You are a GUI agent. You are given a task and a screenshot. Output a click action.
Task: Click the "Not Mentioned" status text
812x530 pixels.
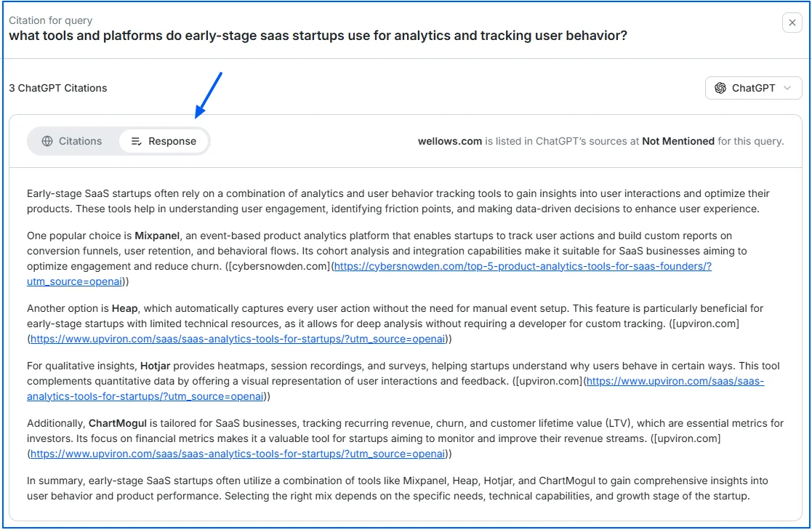point(678,141)
